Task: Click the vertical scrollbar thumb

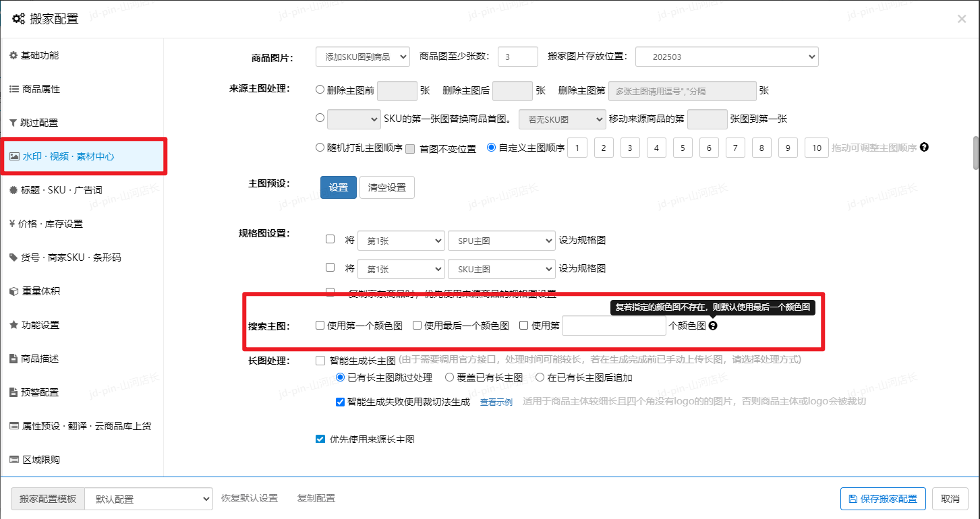Action: click(x=975, y=153)
